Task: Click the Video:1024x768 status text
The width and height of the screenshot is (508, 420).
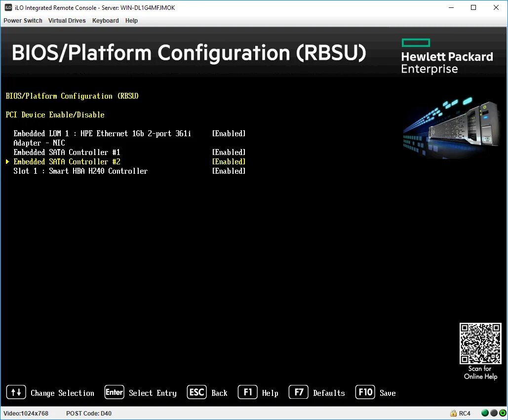Action: tap(26, 413)
